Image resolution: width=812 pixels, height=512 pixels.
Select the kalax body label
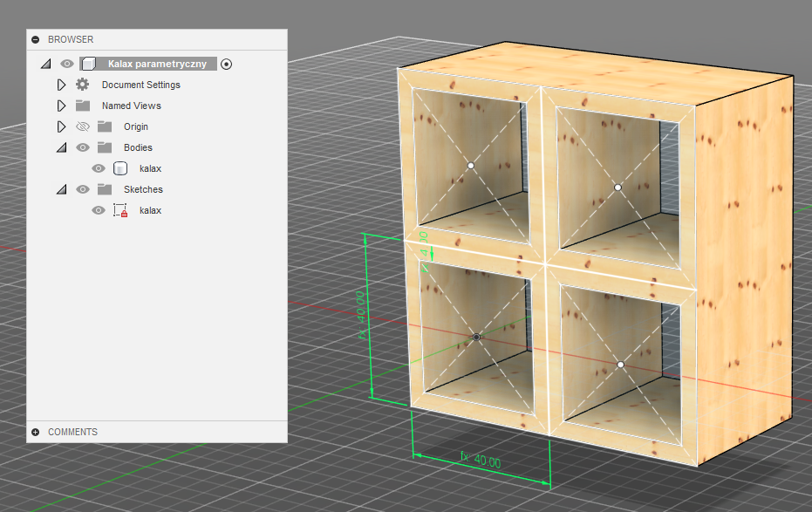click(x=150, y=168)
